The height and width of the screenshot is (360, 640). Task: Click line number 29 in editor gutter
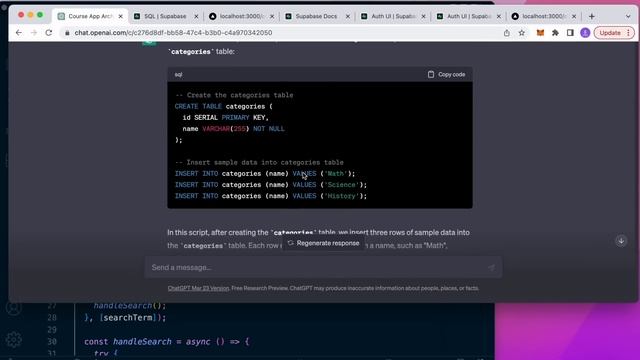(52, 330)
